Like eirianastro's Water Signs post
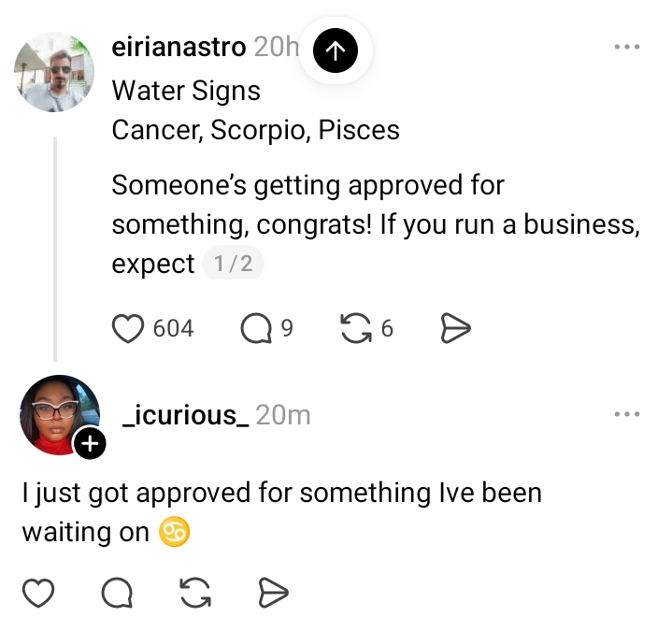672x631 pixels. (x=126, y=328)
